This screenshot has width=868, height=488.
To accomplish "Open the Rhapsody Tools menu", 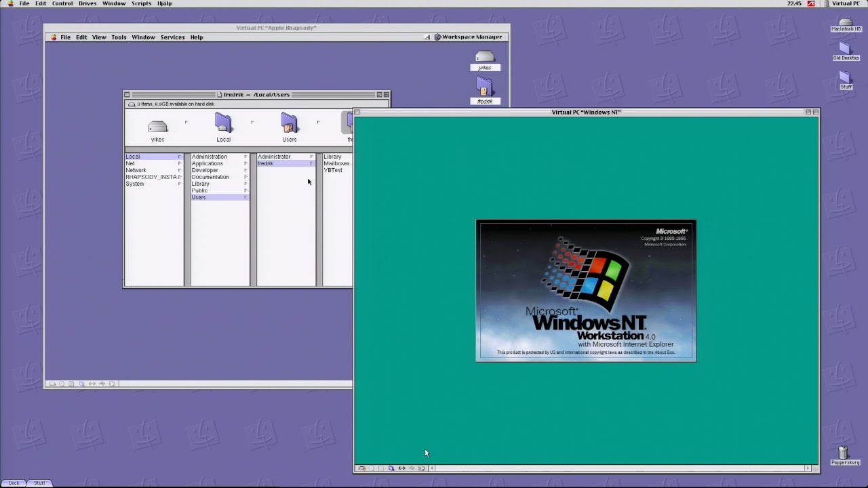I will point(119,37).
